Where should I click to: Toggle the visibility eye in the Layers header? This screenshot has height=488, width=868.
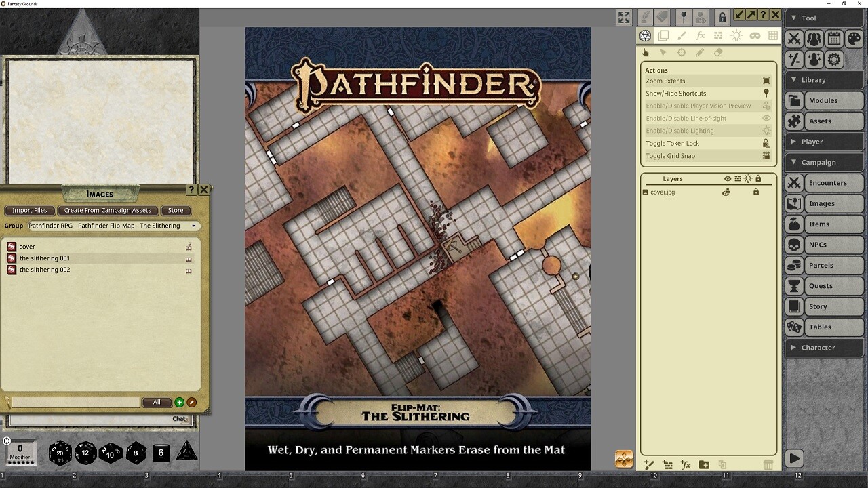[726, 178]
